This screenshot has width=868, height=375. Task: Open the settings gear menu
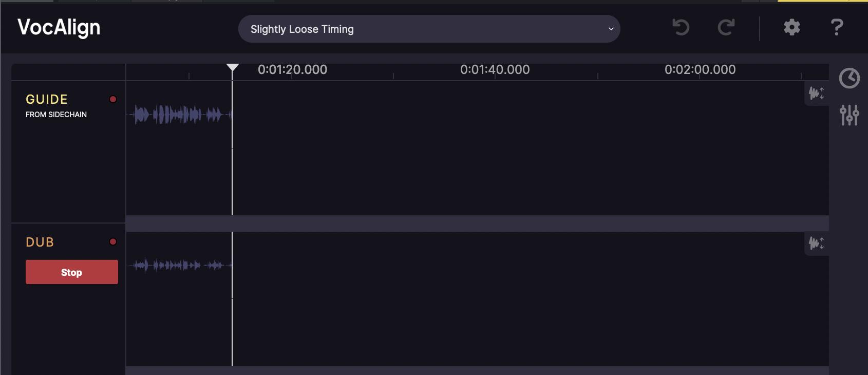click(x=791, y=27)
